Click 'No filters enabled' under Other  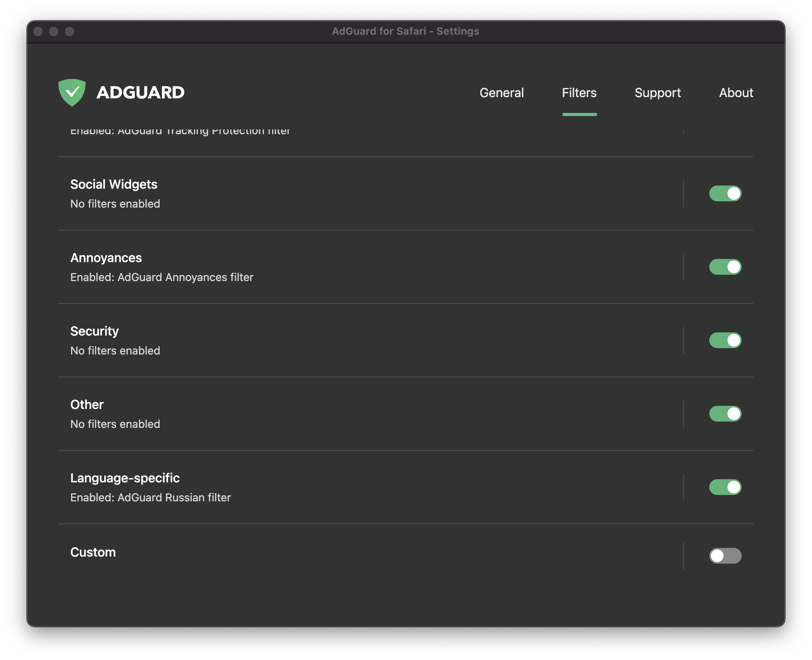point(115,424)
